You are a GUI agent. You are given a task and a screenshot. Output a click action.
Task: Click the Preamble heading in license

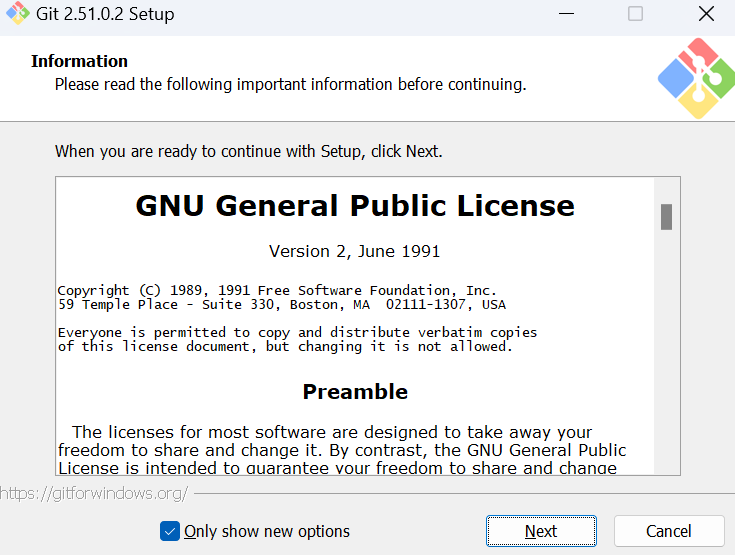click(x=355, y=391)
